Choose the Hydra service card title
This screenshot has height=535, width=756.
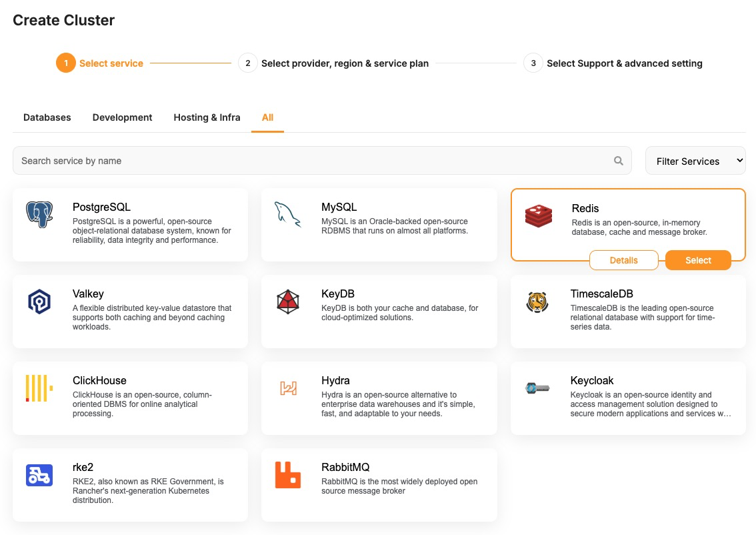tap(335, 380)
